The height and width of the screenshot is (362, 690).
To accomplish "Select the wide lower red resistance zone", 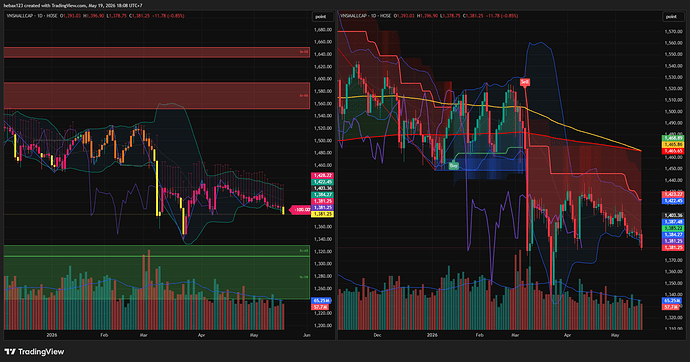I will tap(157, 95).
